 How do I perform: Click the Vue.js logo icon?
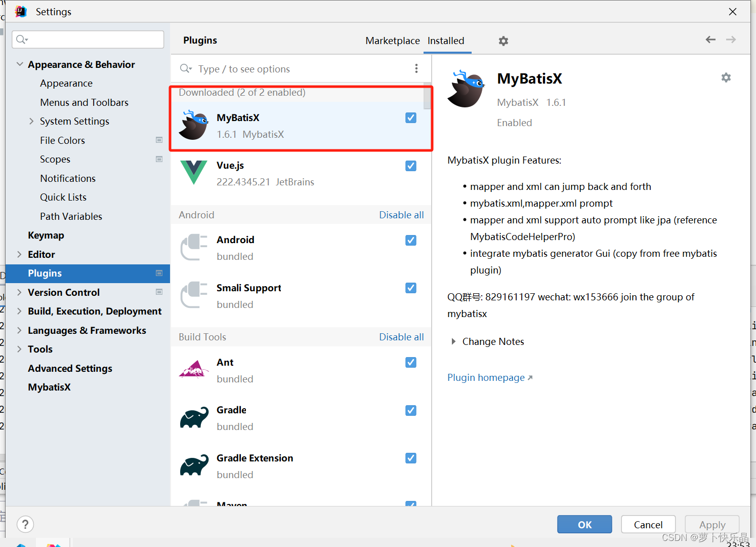[x=194, y=173]
